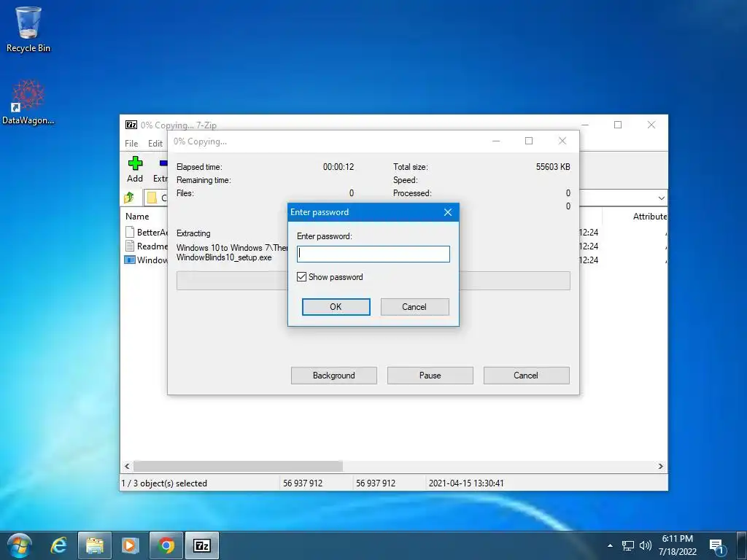The height and width of the screenshot is (560, 747).
Task: Maximize the copying progress dialog
Action: pyautogui.click(x=529, y=141)
